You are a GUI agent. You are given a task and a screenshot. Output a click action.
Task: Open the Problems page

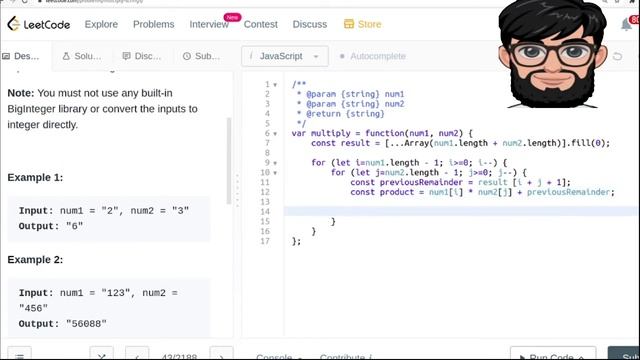[153, 24]
